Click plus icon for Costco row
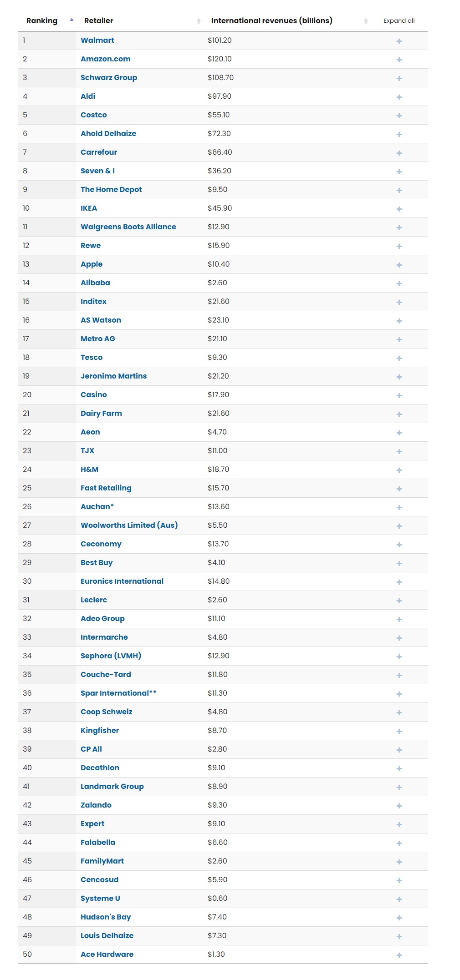Viewport: 460px width, 980px height. click(x=399, y=116)
